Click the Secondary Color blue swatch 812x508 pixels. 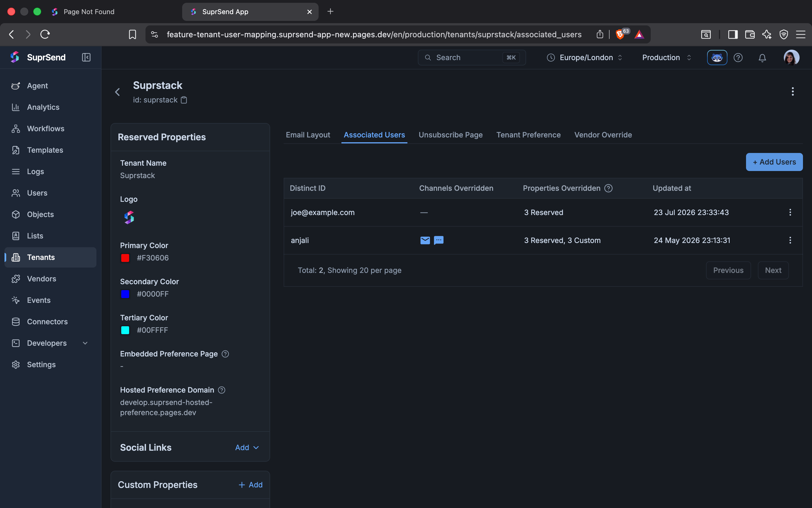[125, 294]
